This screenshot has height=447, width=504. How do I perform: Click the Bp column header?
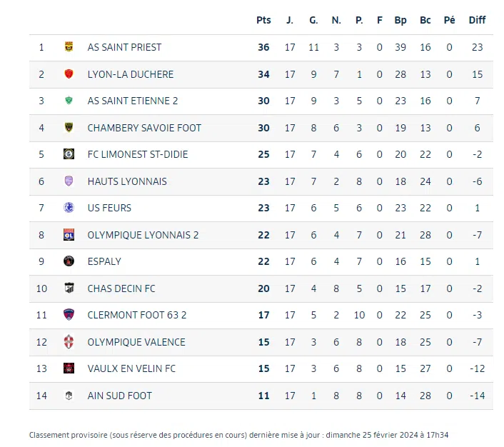pos(400,20)
